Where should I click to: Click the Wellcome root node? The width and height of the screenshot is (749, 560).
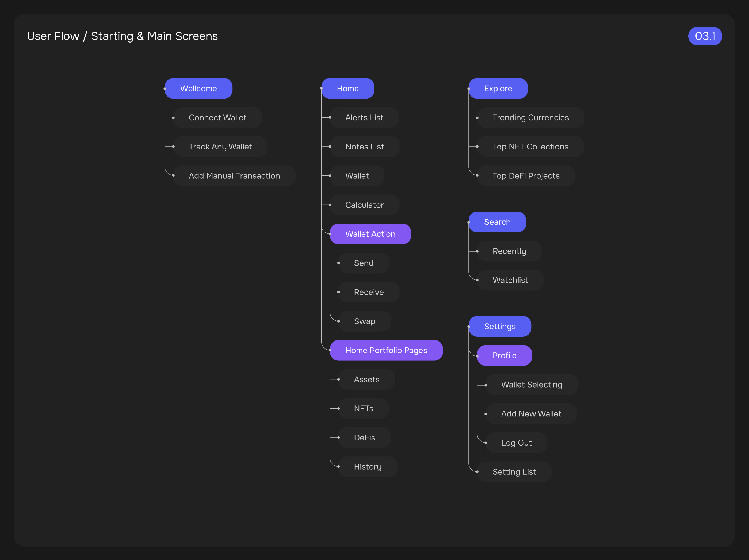click(198, 88)
